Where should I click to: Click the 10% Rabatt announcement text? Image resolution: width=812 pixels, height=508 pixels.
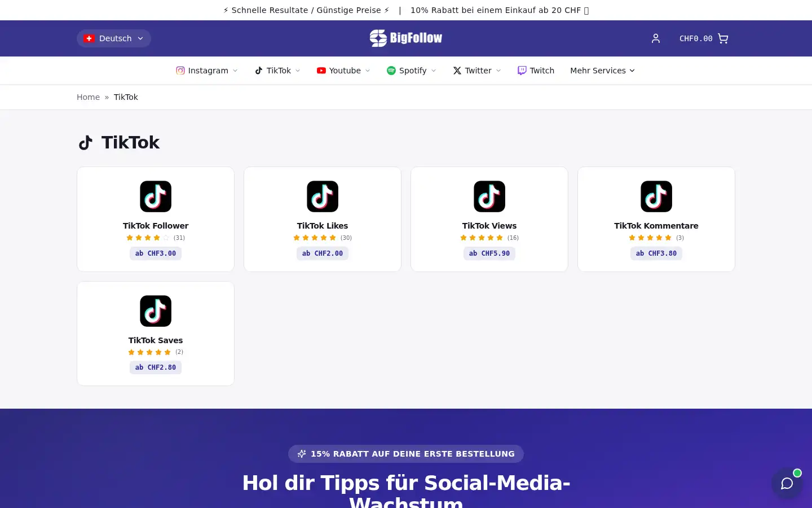[x=500, y=10]
